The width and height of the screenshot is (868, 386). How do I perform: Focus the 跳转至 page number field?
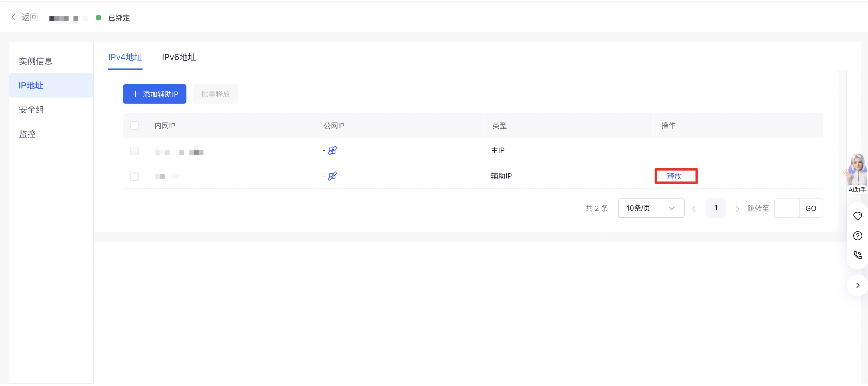coord(787,208)
